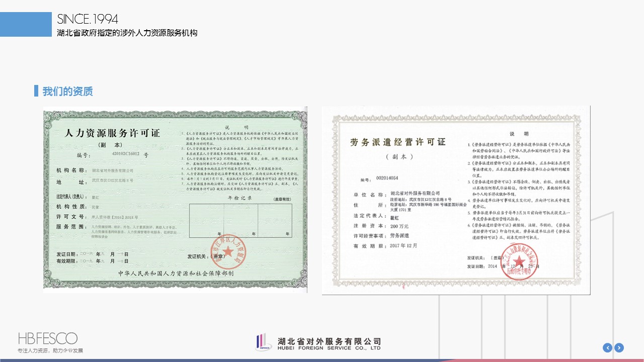Viewport: 644px width, 362px height.
Task: Click the blue rectangle in top-left header
Action: [26, 25]
